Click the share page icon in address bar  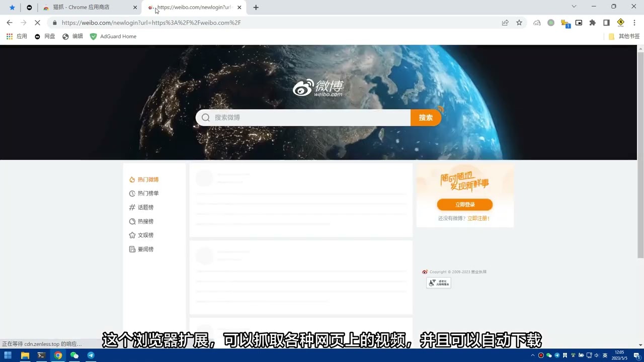(505, 23)
